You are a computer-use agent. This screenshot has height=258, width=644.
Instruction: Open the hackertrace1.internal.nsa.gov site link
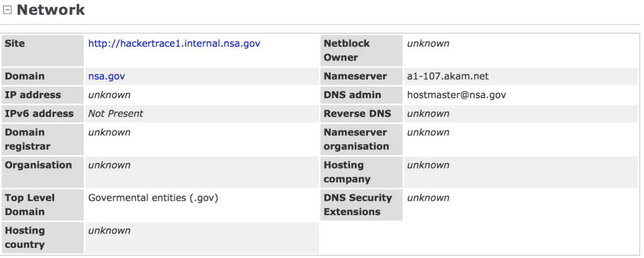pyautogui.click(x=174, y=43)
